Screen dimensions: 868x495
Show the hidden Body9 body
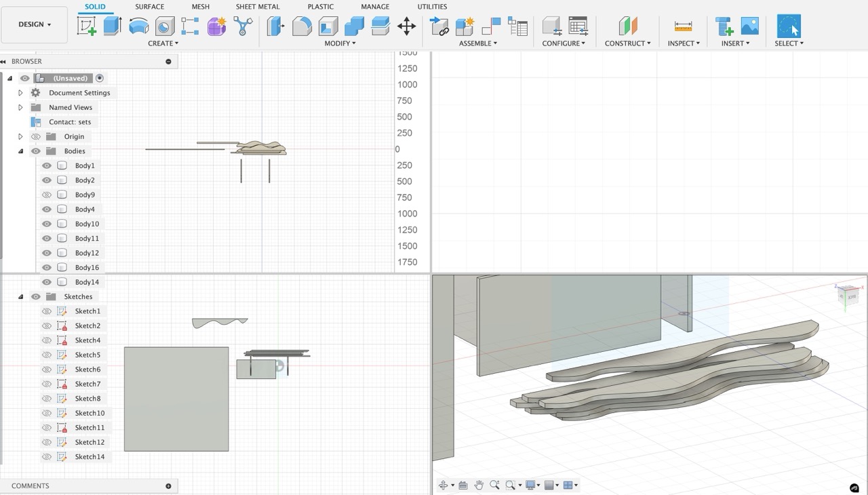[x=45, y=195]
